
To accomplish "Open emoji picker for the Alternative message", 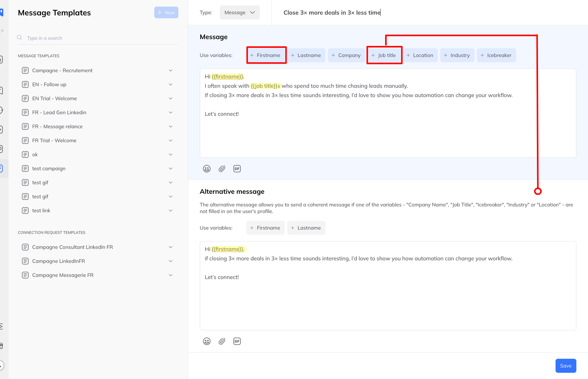I will (x=207, y=341).
